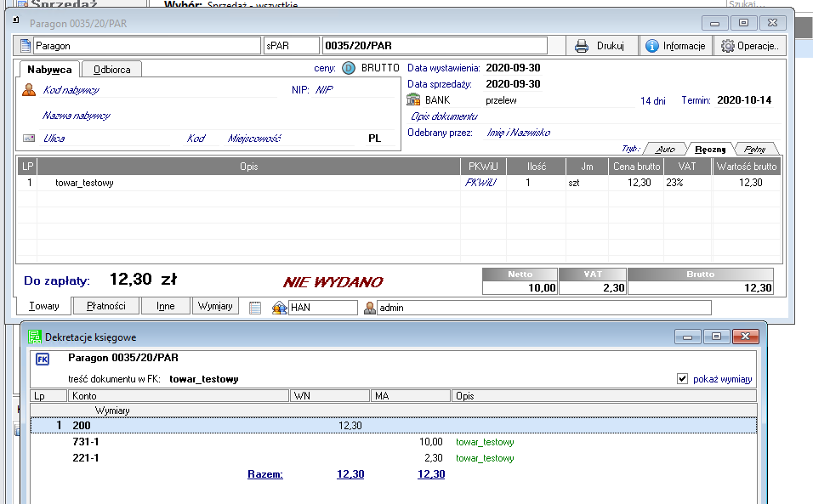
Task: Open the Płatności tab
Action: point(105,306)
